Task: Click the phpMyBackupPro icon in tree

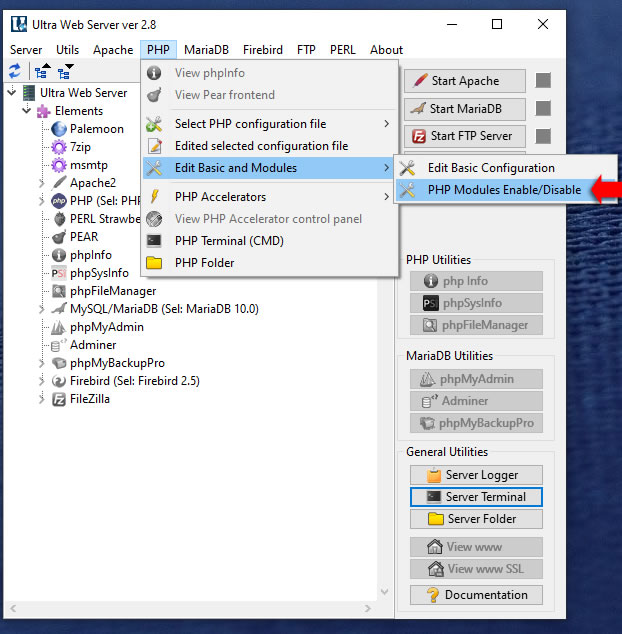Action: pyautogui.click(x=59, y=363)
